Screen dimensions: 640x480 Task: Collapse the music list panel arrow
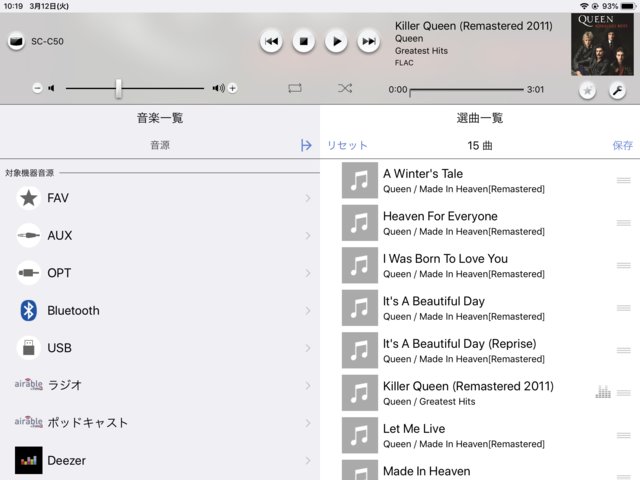coord(306,145)
